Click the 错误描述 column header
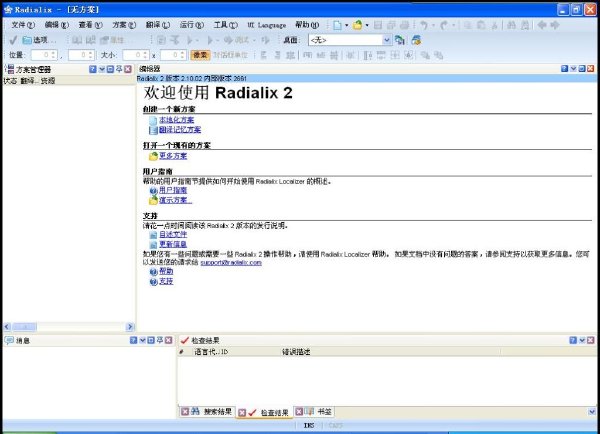 [x=389, y=352]
